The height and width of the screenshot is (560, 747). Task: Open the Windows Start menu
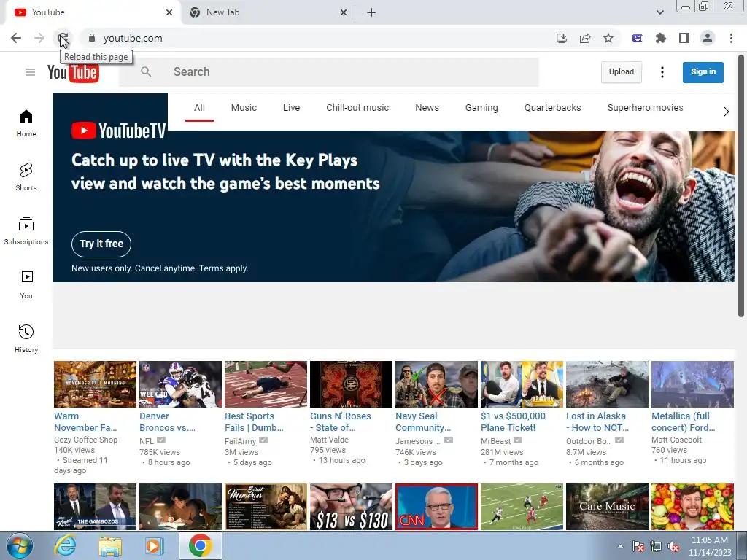click(x=20, y=546)
